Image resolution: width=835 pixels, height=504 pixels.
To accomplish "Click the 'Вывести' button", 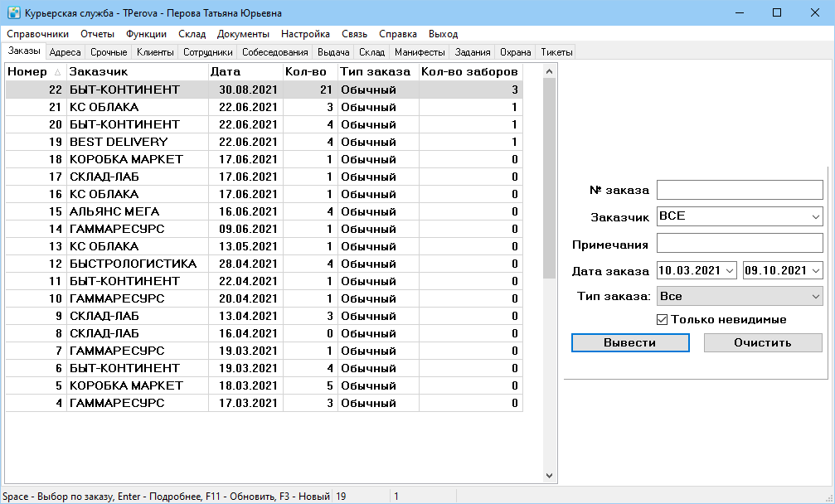I will click(630, 342).
